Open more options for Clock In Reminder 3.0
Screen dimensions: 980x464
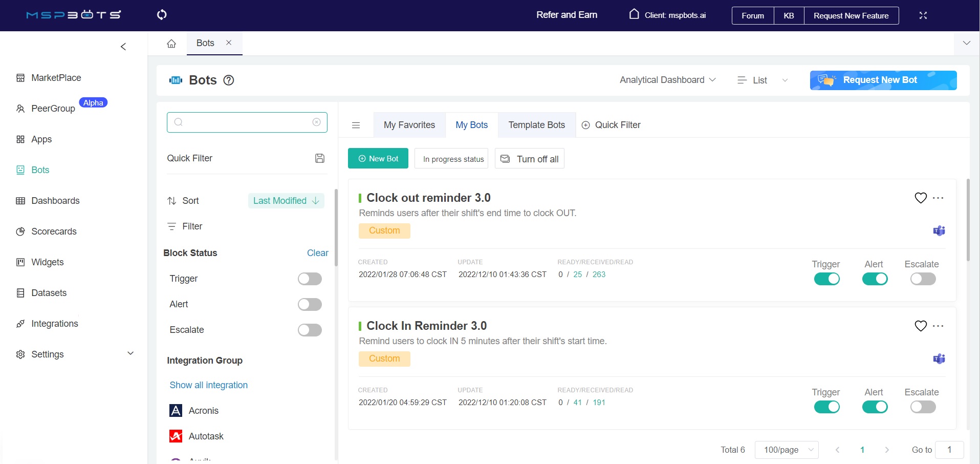938,326
